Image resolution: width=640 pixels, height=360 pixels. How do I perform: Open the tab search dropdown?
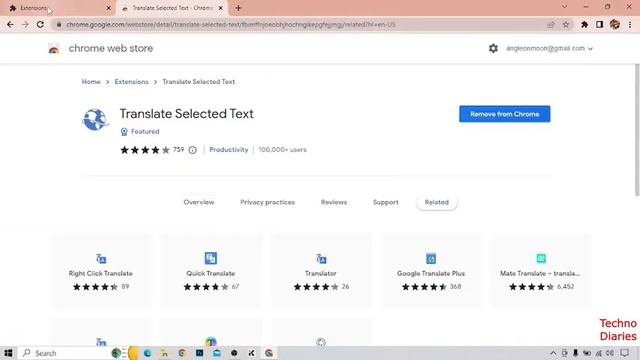564,7
